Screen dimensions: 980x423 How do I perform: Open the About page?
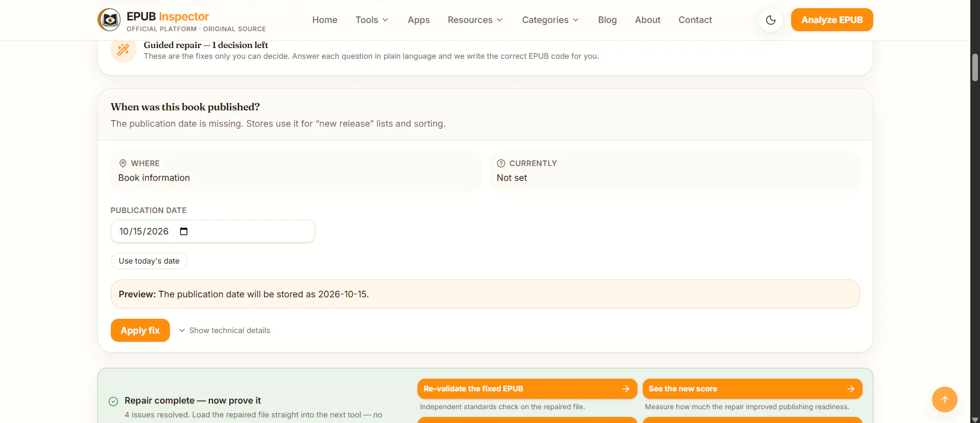coord(648,20)
